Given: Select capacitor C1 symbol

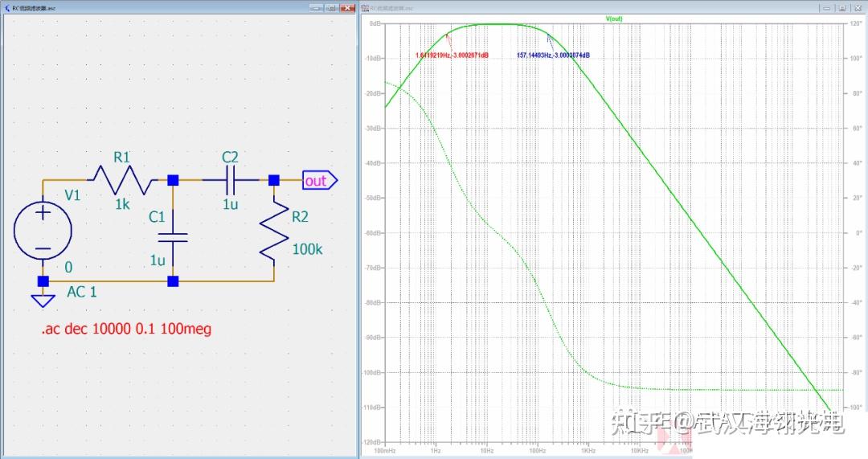Looking at the screenshot, I should [x=173, y=237].
